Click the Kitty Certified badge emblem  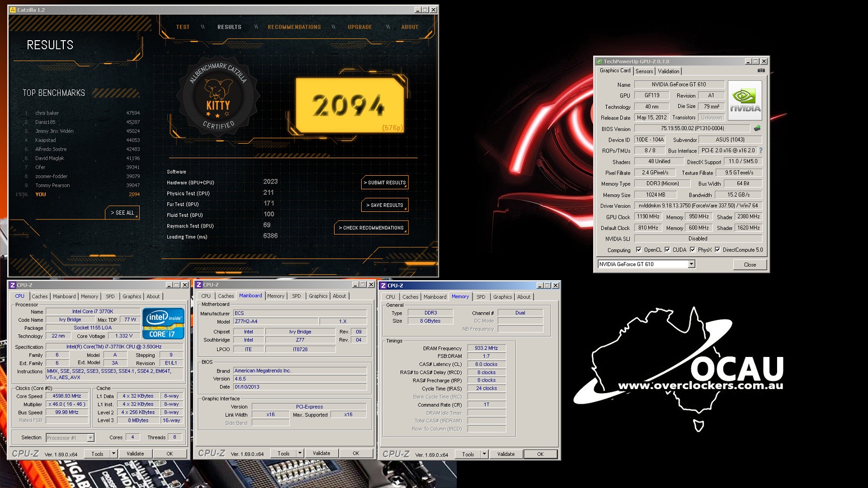(x=219, y=99)
